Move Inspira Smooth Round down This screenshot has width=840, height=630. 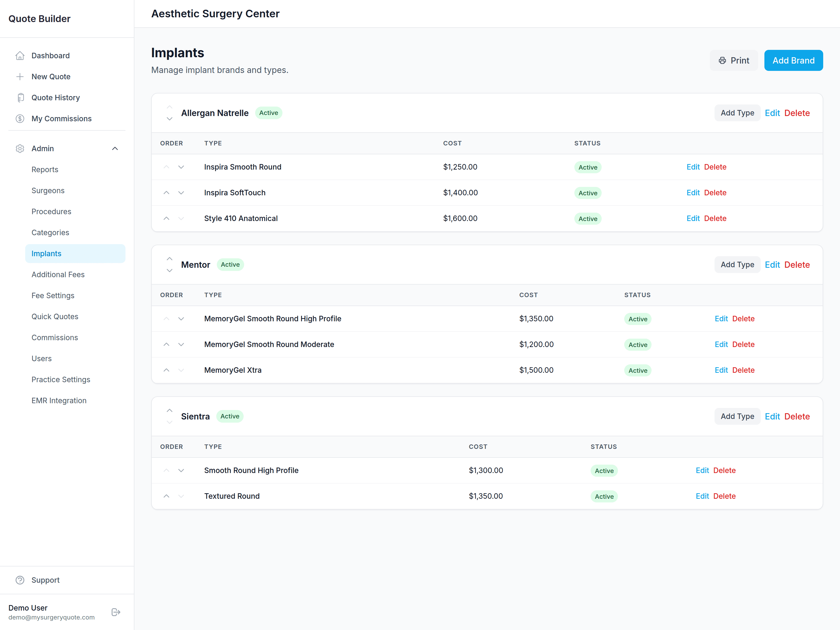[181, 167]
